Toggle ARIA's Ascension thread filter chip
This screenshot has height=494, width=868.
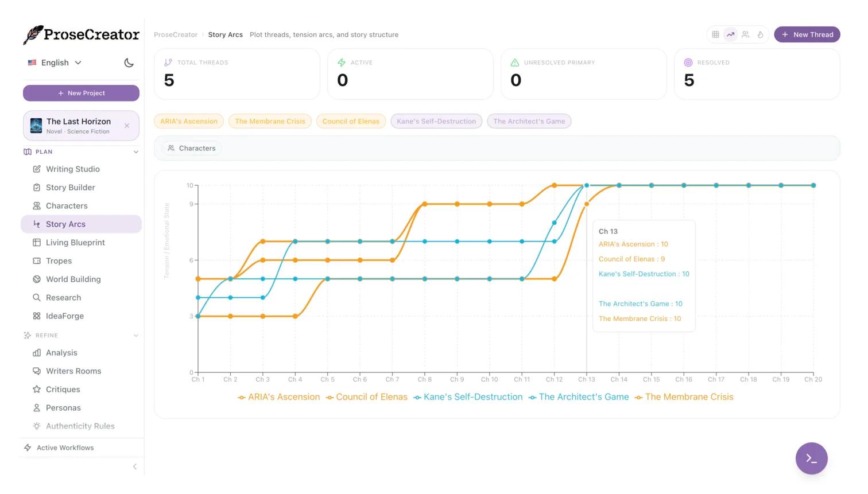click(189, 121)
